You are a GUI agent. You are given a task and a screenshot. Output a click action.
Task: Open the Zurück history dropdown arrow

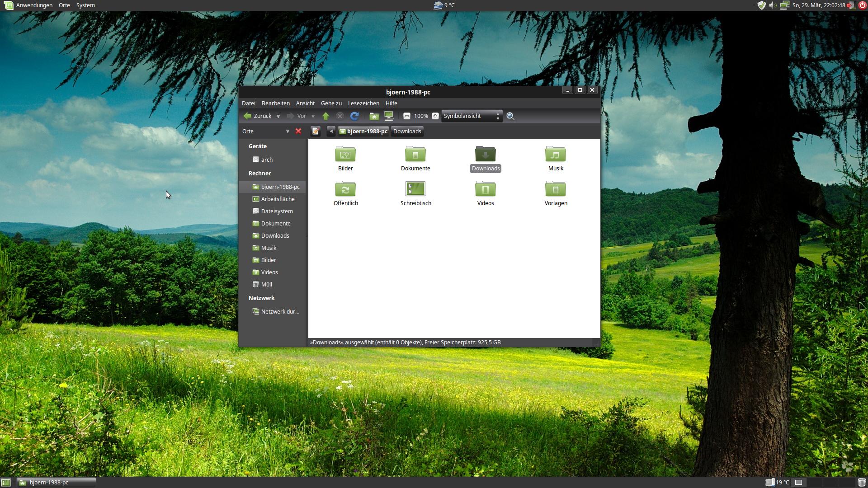click(x=278, y=116)
